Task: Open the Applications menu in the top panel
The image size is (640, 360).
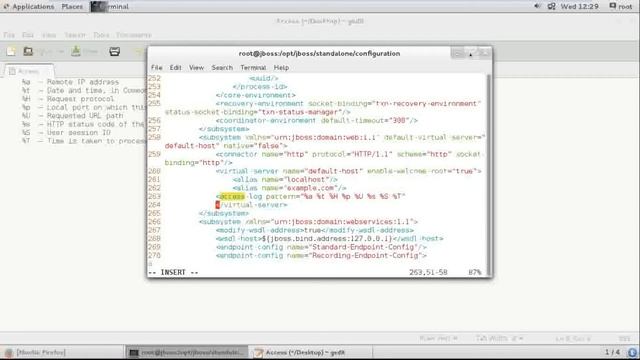Action: tap(29, 7)
